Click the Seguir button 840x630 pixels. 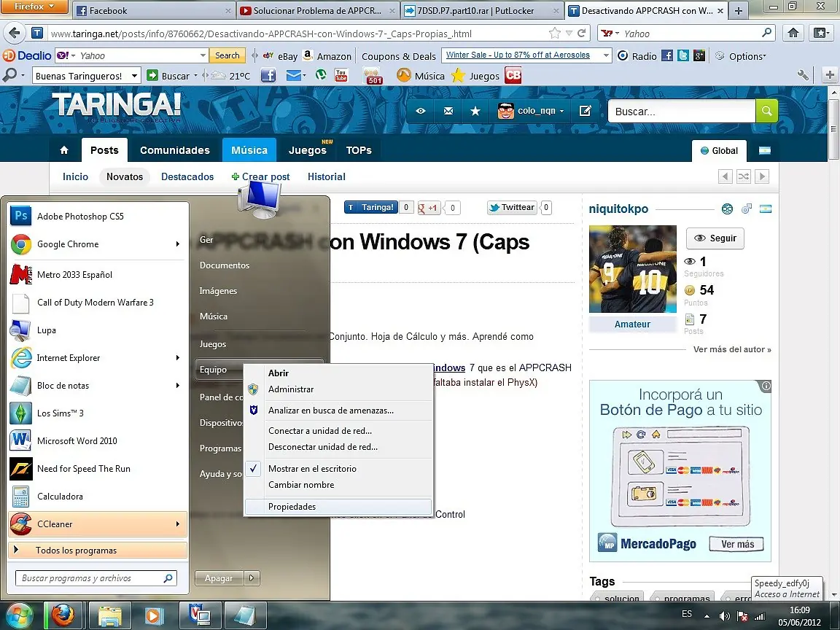(x=715, y=238)
